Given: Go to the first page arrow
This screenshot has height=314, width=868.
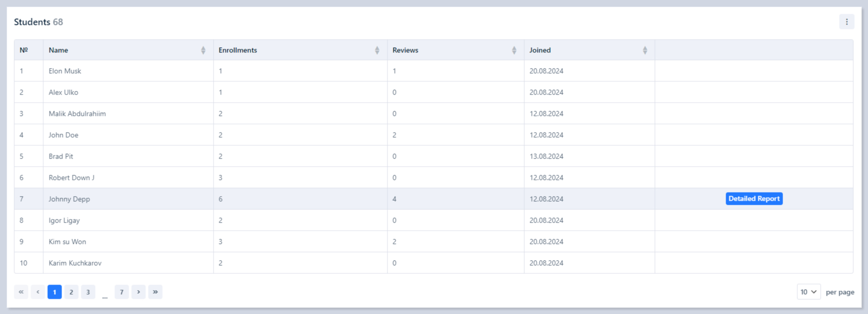Looking at the screenshot, I should (x=21, y=292).
